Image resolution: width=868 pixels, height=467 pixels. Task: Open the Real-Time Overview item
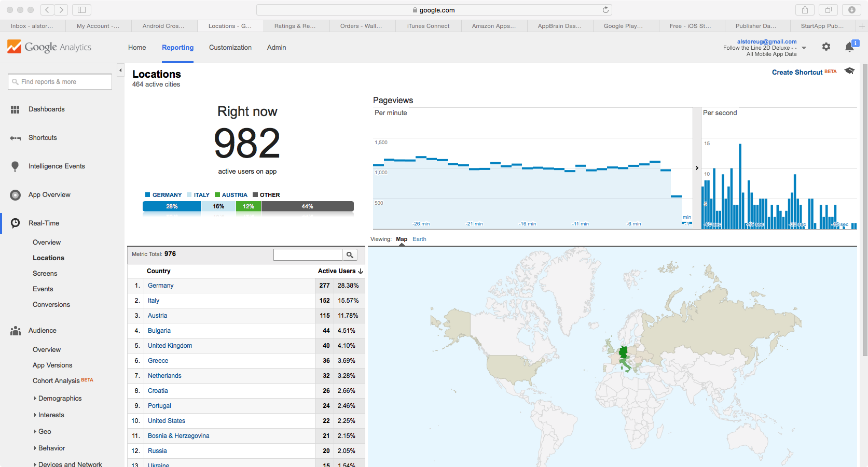[x=47, y=243]
